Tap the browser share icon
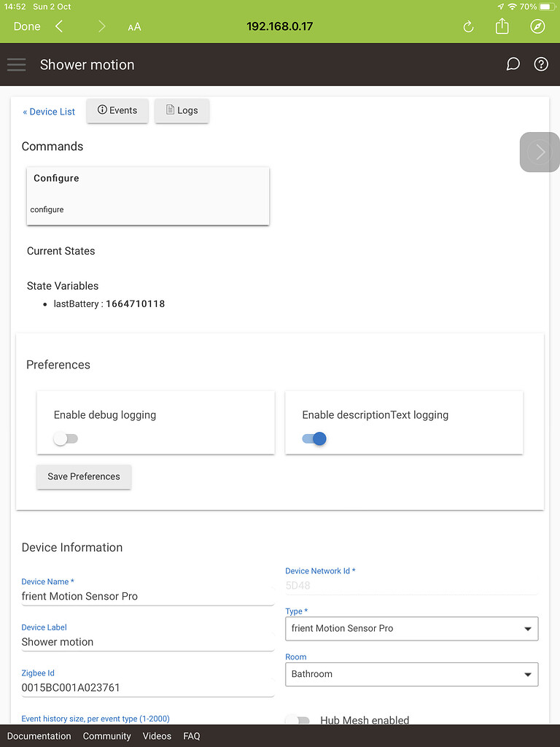The height and width of the screenshot is (747, 560). 502,26
